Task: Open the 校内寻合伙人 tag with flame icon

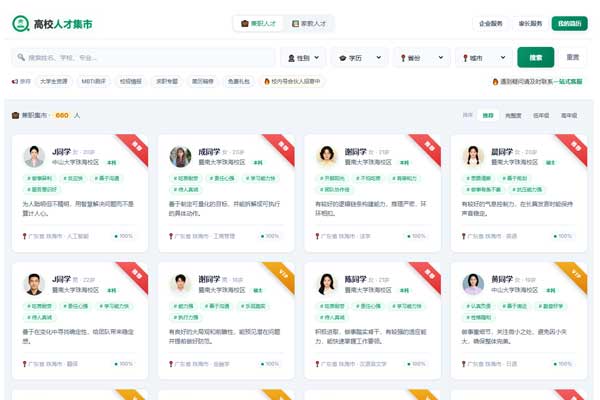Action: tap(292, 82)
